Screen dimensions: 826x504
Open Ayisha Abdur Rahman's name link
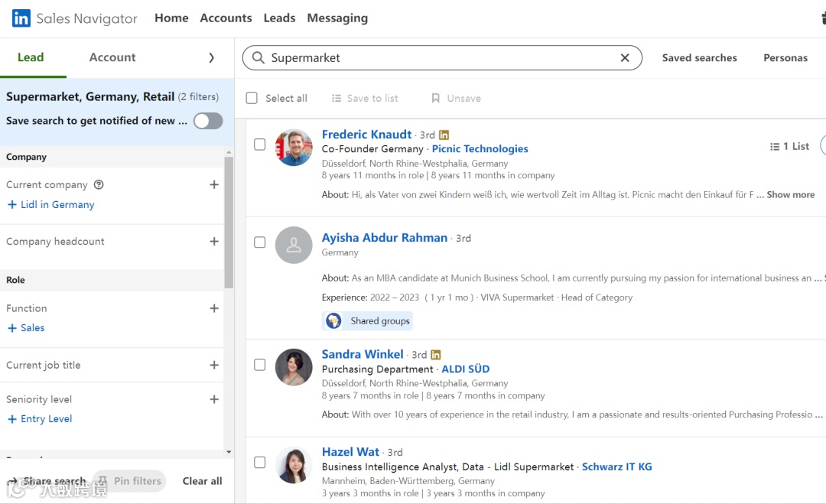385,238
